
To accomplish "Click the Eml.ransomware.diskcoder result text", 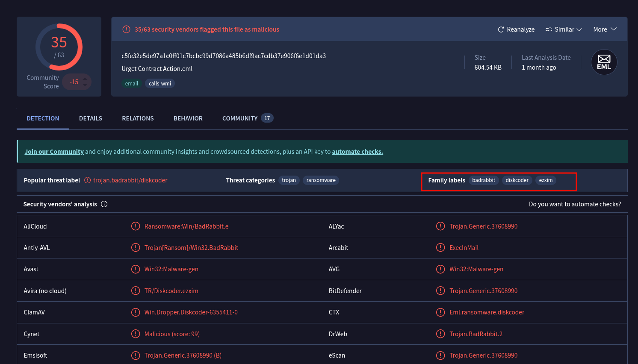I will pyautogui.click(x=487, y=312).
